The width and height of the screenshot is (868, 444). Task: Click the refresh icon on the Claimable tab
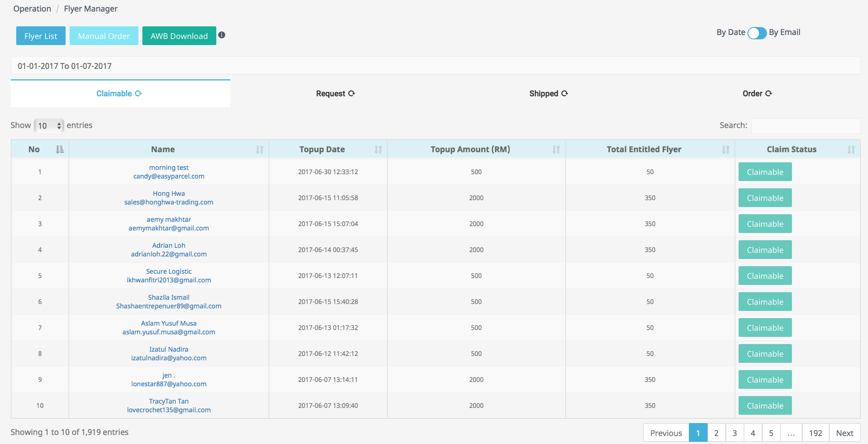tap(138, 93)
